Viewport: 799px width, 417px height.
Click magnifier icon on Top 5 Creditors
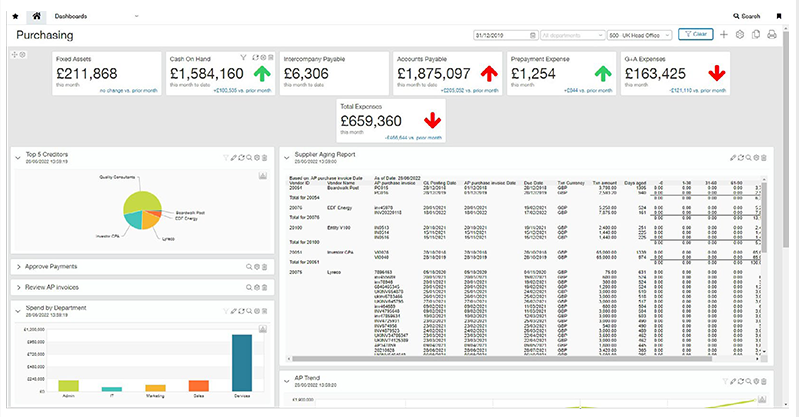(x=249, y=158)
